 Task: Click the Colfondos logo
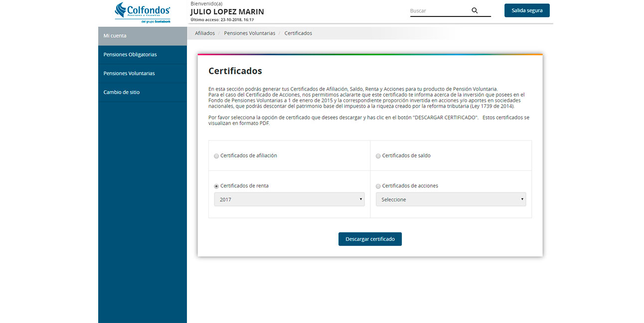click(142, 9)
